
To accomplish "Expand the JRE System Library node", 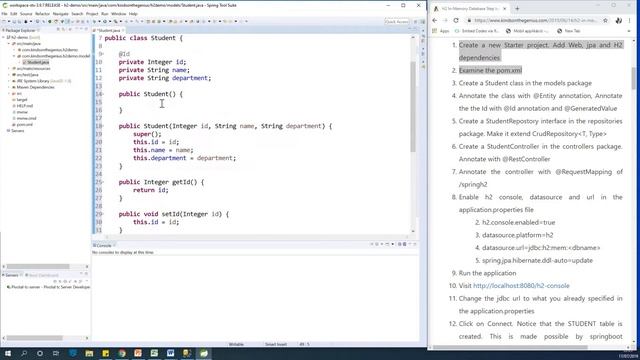I will pyautogui.click(x=9, y=81).
